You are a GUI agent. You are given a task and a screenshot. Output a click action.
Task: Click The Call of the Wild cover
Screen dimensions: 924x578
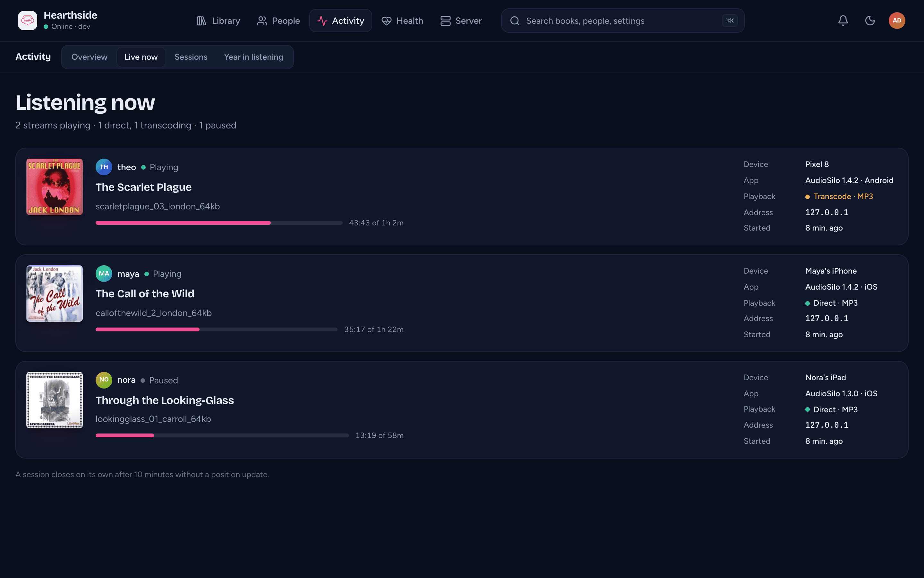tap(55, 293)
